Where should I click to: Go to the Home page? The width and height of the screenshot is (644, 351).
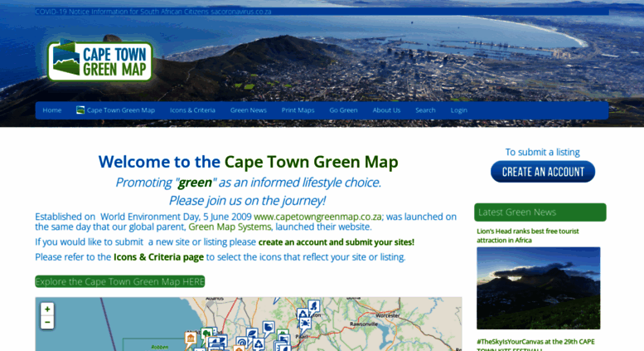pyautogui.click(x=51, y=110)
